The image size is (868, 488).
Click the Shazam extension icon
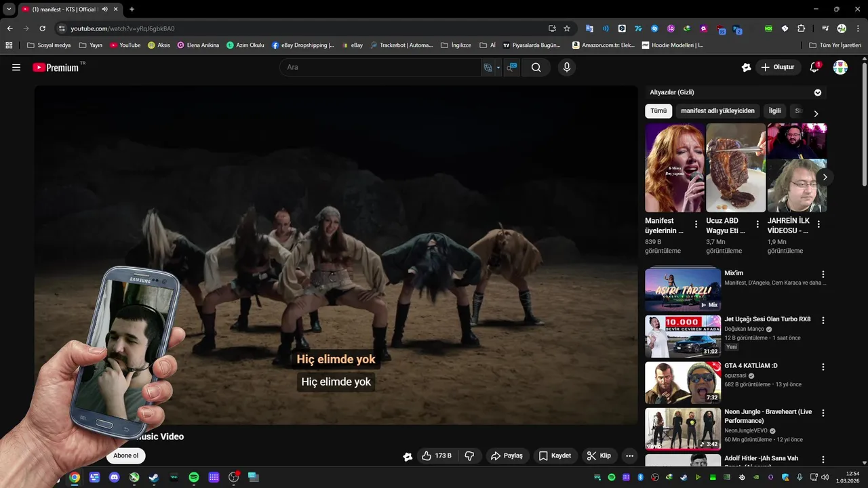(x=654, y=28)
